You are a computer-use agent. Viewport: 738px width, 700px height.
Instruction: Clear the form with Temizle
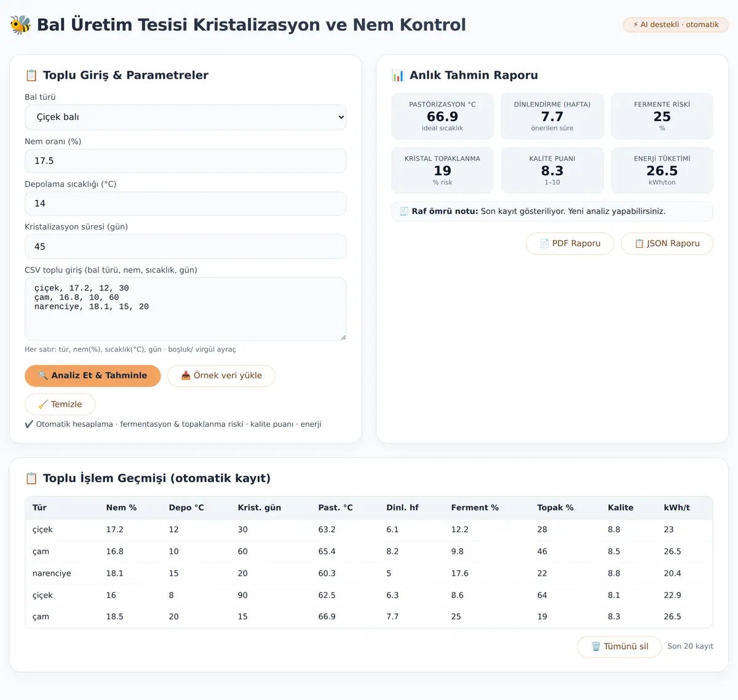coord(60,404)
